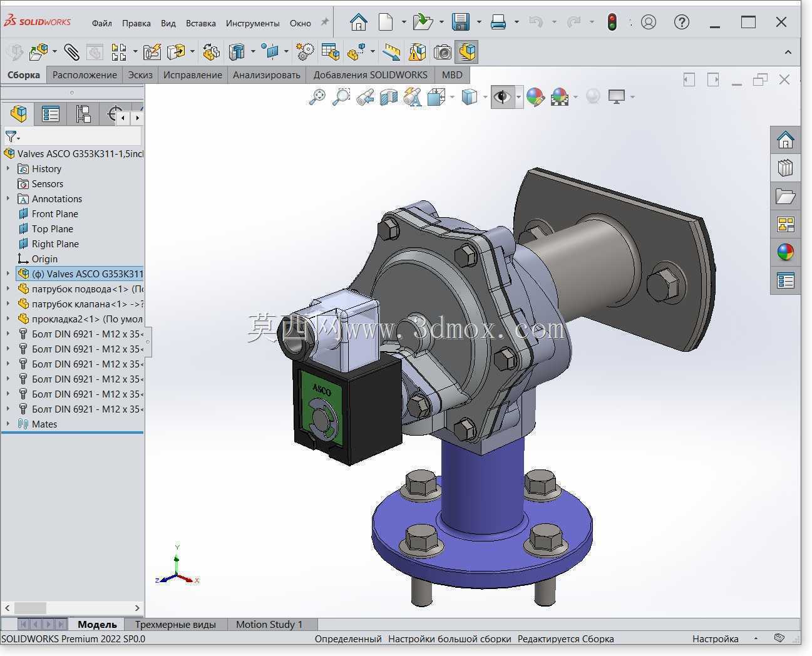Switch to the Motion Study 1 tab
This screenshot has width=812, height=656.
269,624
